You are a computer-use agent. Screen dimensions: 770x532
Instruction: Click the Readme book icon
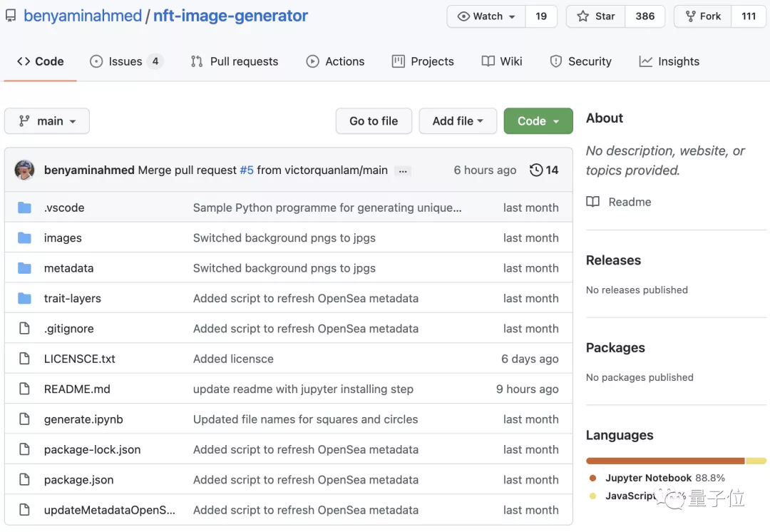593,202
